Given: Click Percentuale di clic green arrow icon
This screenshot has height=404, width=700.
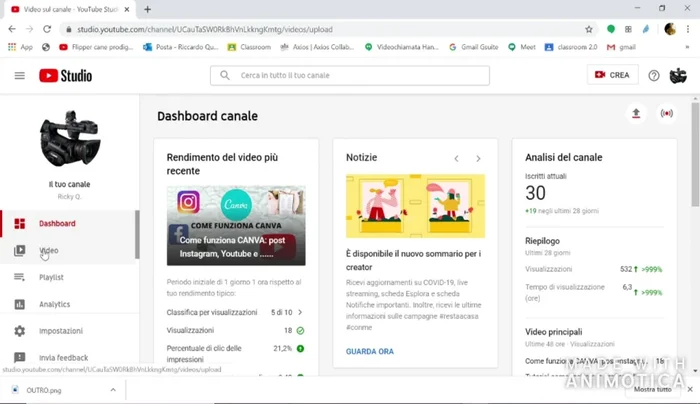Looking at the screenshot, I should coord(300,348).
